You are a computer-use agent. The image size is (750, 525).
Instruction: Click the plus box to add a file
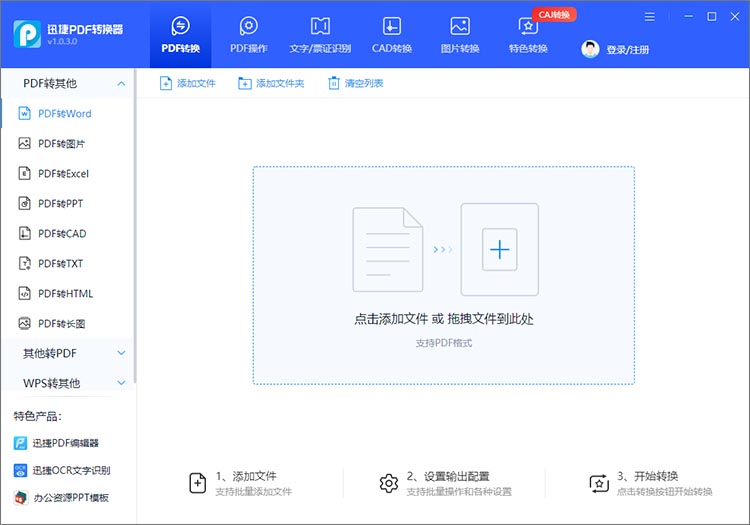499,250
